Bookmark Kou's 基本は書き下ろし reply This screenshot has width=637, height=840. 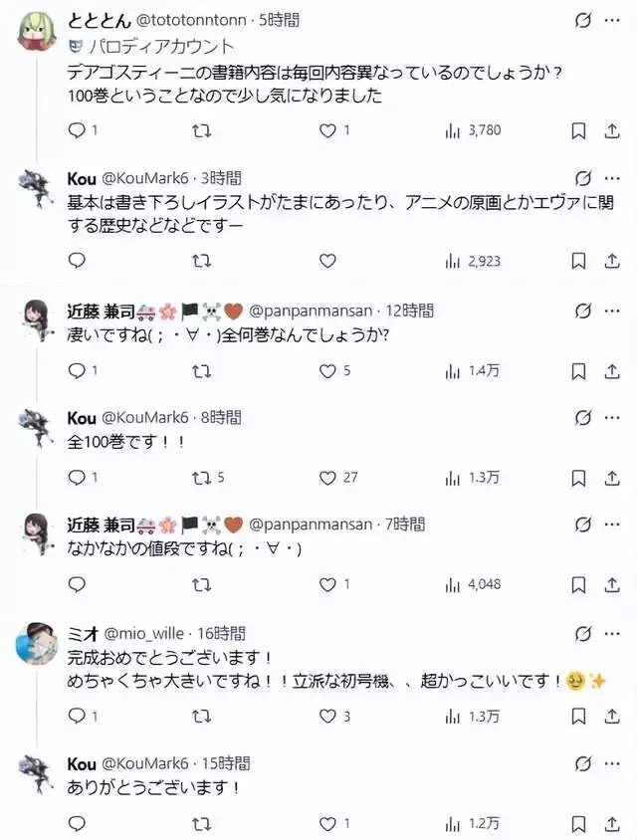(578, 261)
